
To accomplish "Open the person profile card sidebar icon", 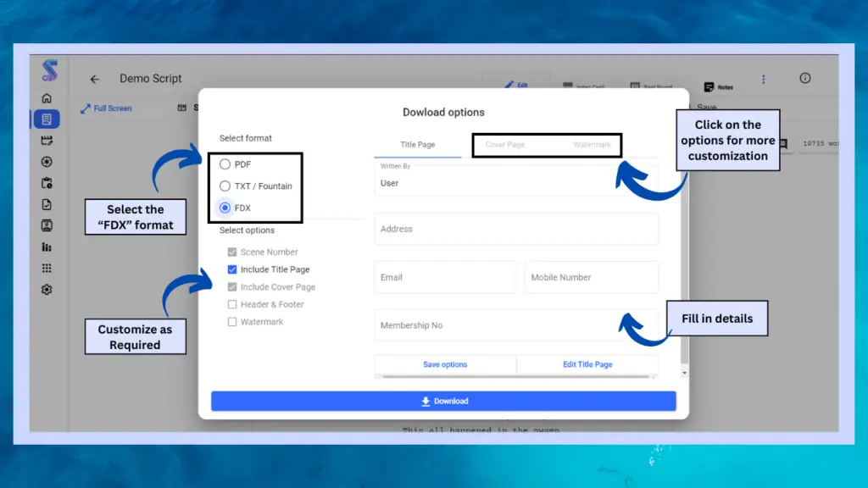I will [x=47, y=225].
